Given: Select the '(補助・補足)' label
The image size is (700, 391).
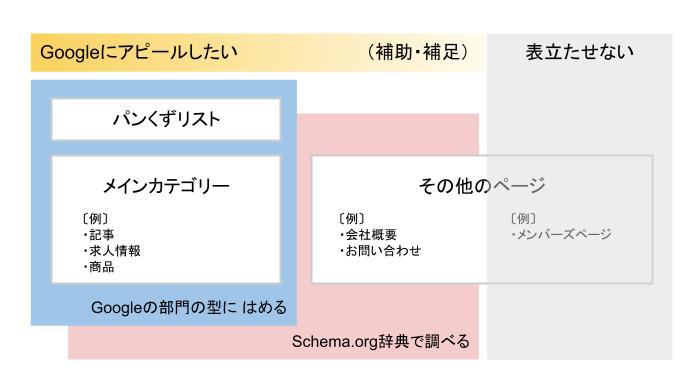Looking at the screenshot, I should [x=418, y=52].
